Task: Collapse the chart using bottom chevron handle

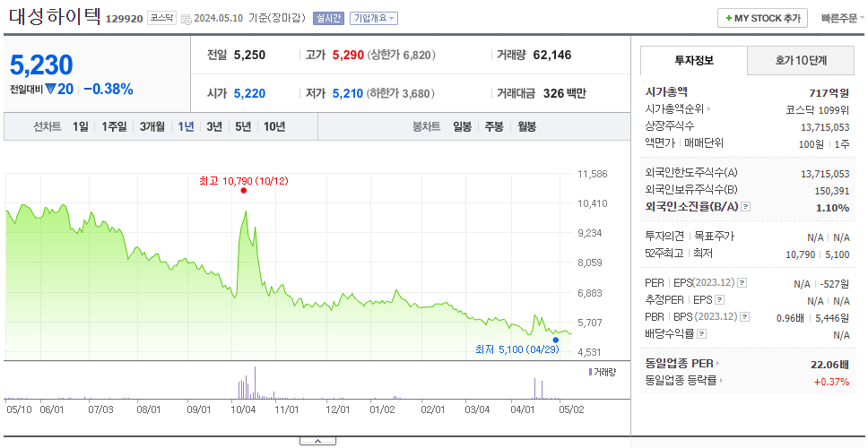Action: (x=317, y=442)
